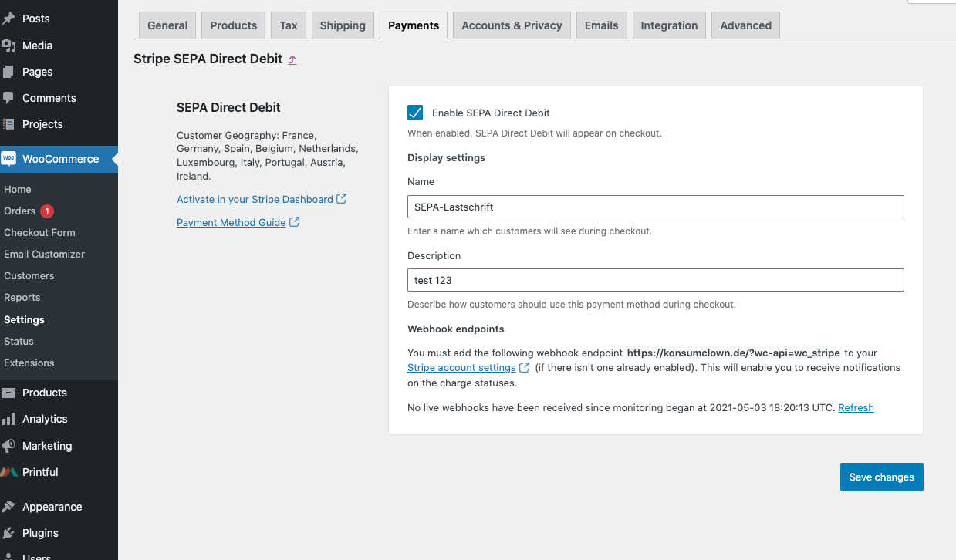The height and width of the screenshot is (560, 956).
Task: Click the Marketing megaphone icon
Action: 8,446
